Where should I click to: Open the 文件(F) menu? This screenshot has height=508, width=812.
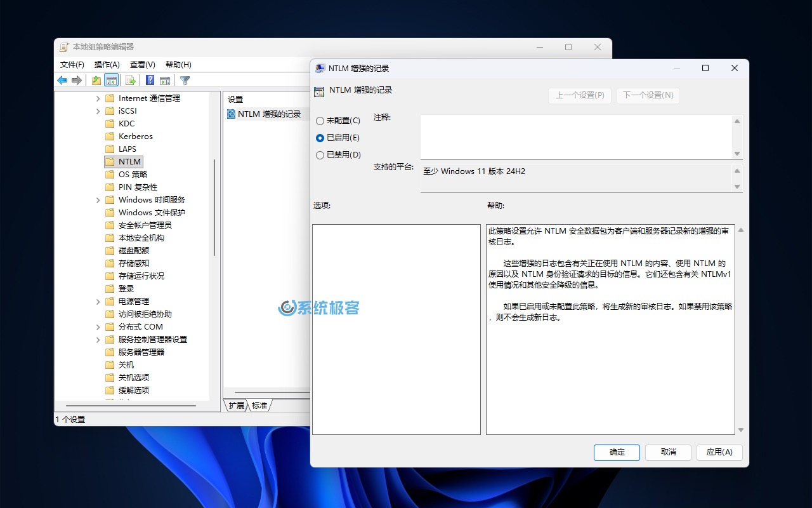point(72,65)
